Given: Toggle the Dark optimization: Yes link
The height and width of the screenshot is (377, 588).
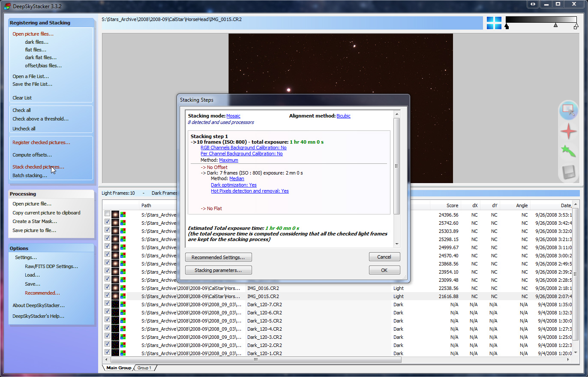Looking at the screenshot, I should [x=234, y=185].
